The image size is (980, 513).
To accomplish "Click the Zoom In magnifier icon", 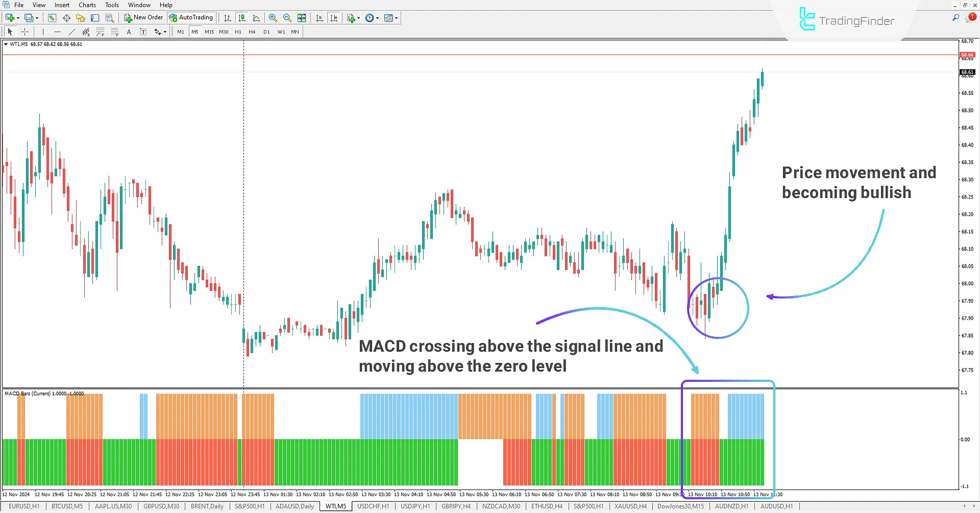I will coord(273,18).
